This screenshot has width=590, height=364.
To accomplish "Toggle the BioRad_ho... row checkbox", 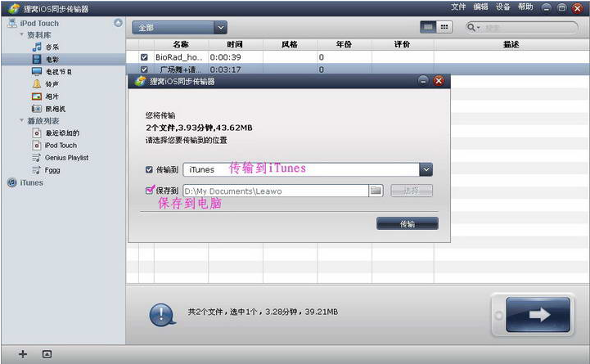I will [144, 57].
